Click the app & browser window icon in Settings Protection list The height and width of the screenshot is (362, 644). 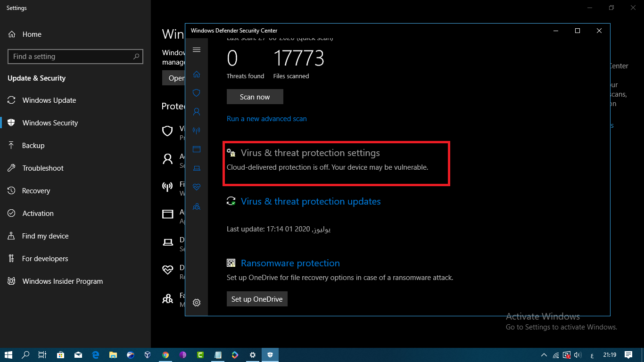(x=167, y=214)
